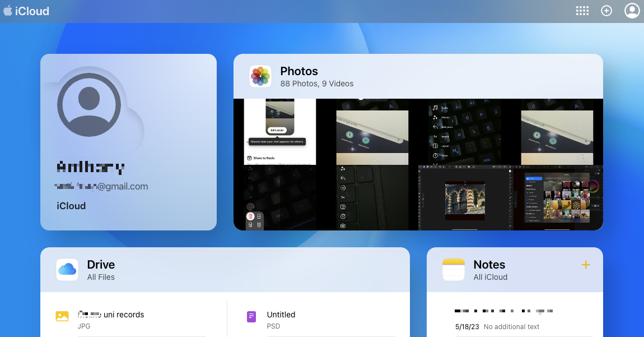Click the Apple iCloud logo
This screenshot has height=337, width=644.
click(x=26, y=11)
